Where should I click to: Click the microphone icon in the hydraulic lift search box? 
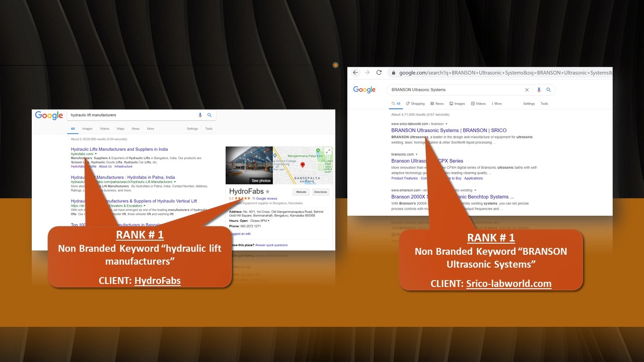tap(200, 115)
